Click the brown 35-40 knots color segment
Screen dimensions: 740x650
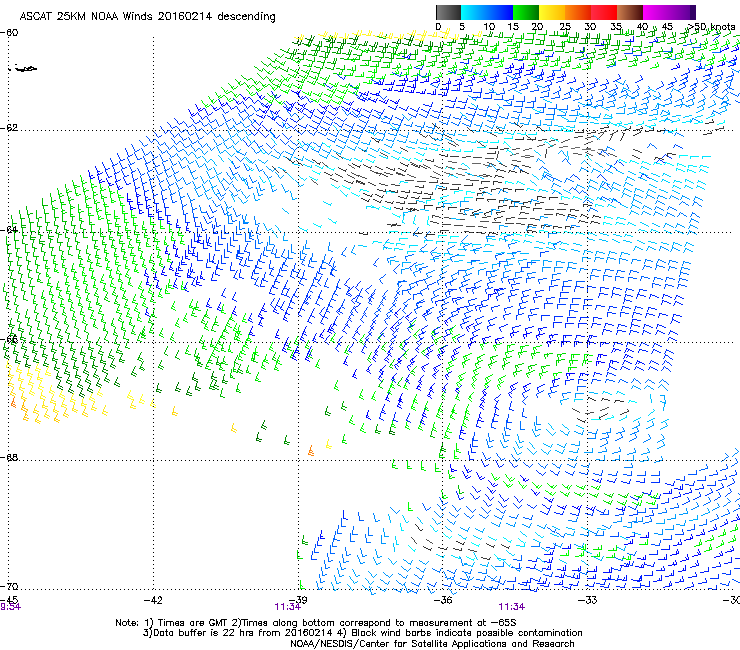tap(630, 12)
